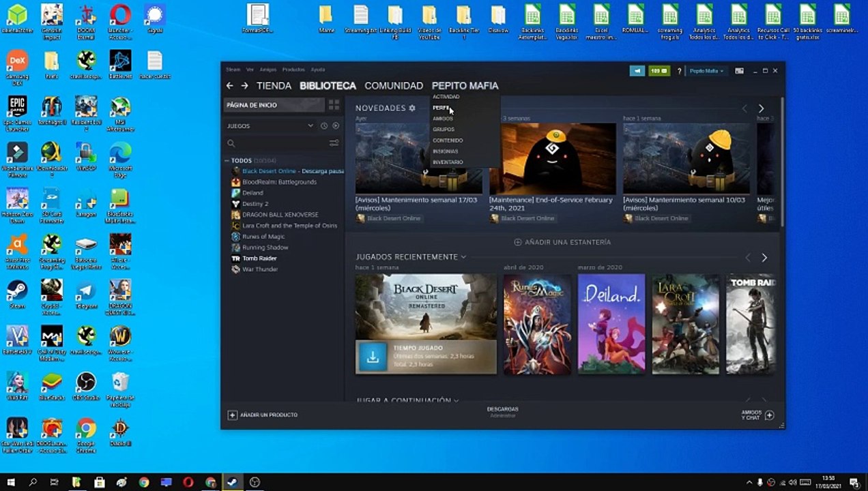
Task: Open the collections grid view icon
Action: [x=334, y=105]
